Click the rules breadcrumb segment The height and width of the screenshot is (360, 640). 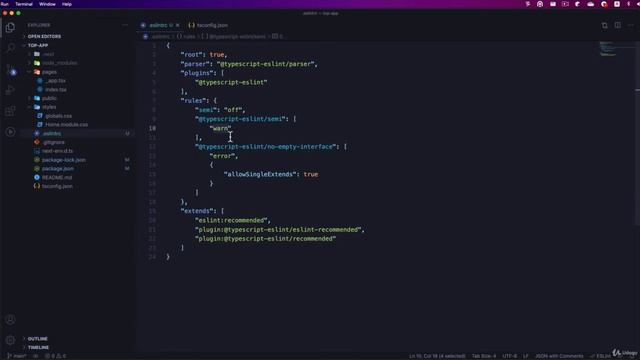coord(186,36)
